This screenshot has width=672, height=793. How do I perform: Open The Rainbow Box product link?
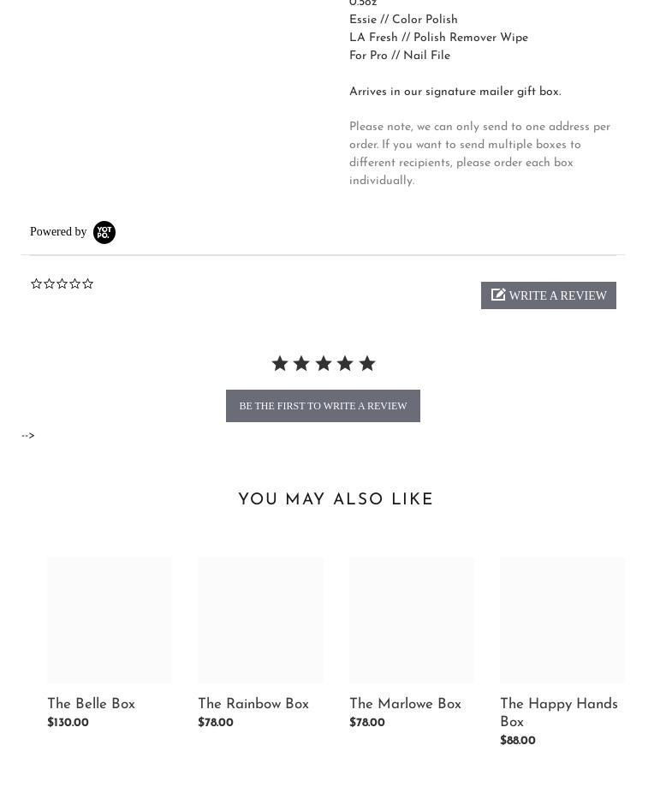253,704
